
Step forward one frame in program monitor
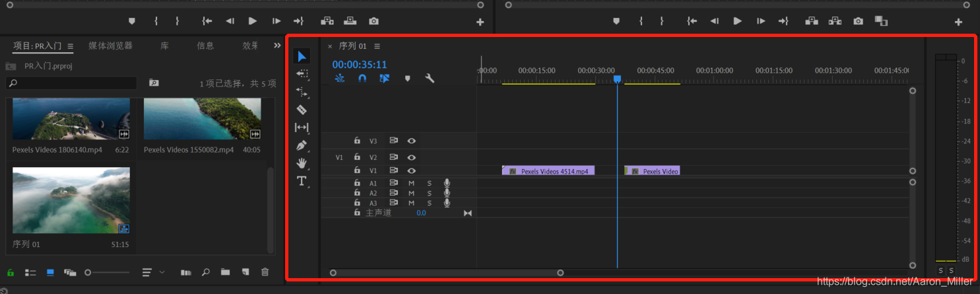pyautogui.click(x=761, y=21)
